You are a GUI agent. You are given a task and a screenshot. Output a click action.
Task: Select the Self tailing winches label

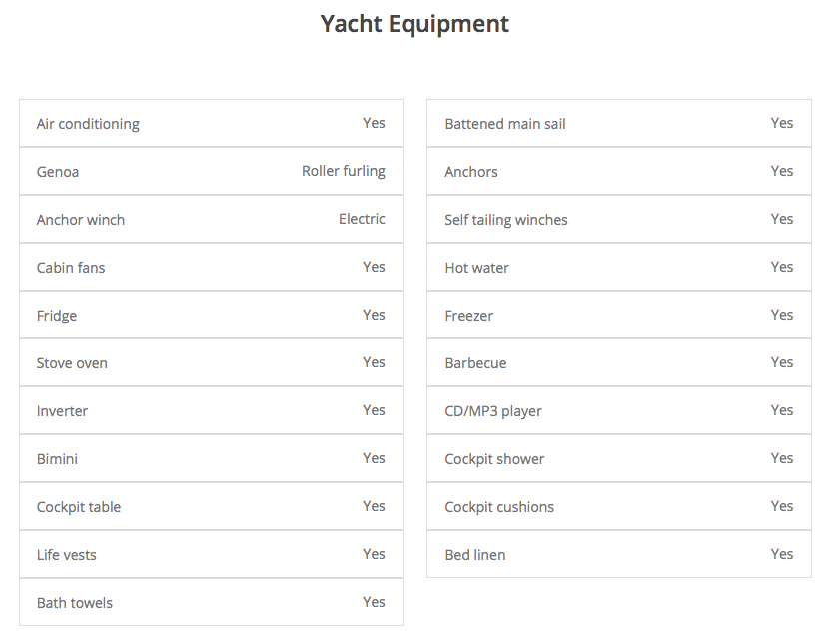[506, 220]
